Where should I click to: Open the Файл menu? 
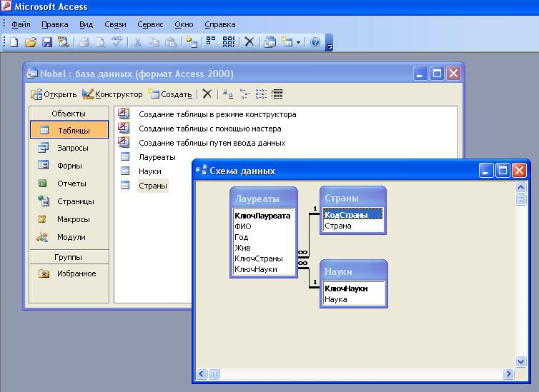[21, 24]
